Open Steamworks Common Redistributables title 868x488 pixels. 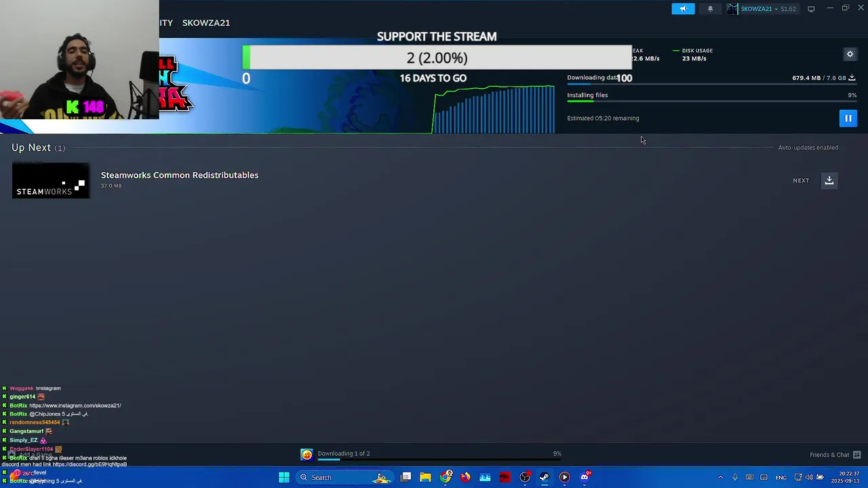tap(180, 175)
